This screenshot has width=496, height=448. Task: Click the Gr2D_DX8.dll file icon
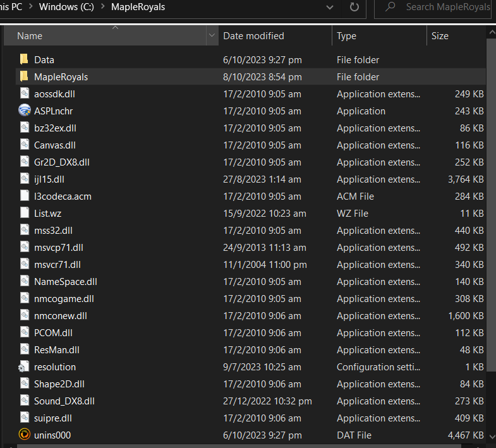[25, 162]
